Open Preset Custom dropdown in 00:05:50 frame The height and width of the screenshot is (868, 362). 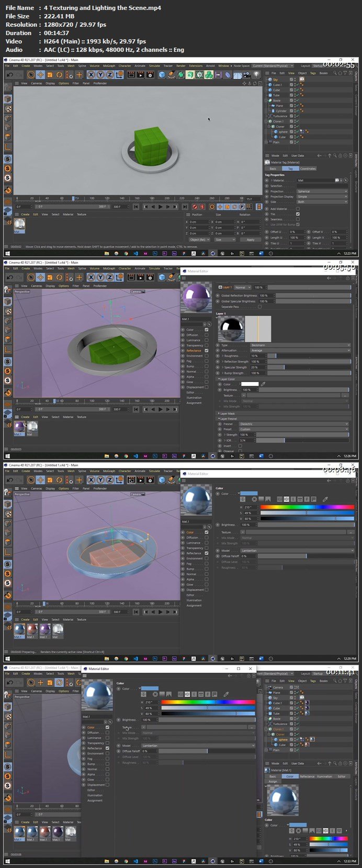tap(294, 429)
